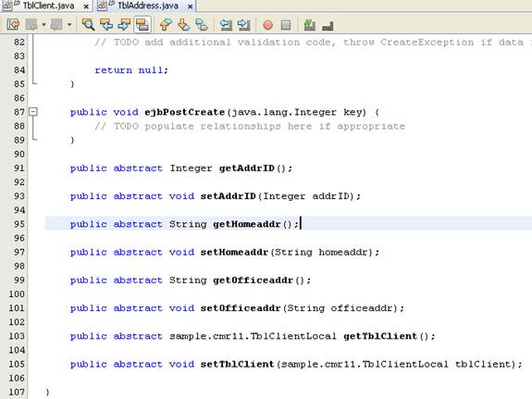Click Find Next Occurrence icon
Image resolution: width=532 pixels, height=399 pixels.
click(x=124, y=24)
